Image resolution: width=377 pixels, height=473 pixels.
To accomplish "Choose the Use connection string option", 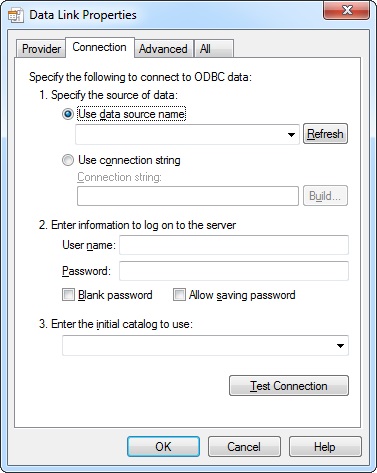I will click(68, 160).
